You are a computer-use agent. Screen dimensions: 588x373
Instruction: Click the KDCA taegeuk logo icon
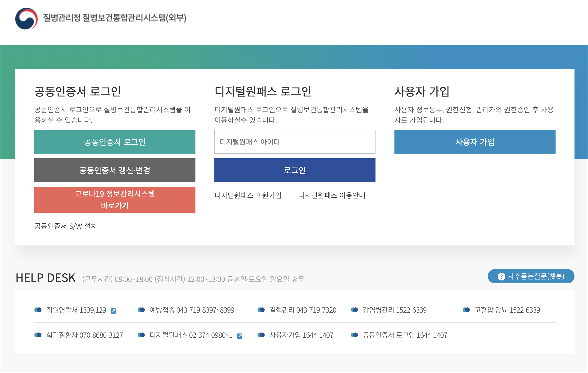pos(26,18)
